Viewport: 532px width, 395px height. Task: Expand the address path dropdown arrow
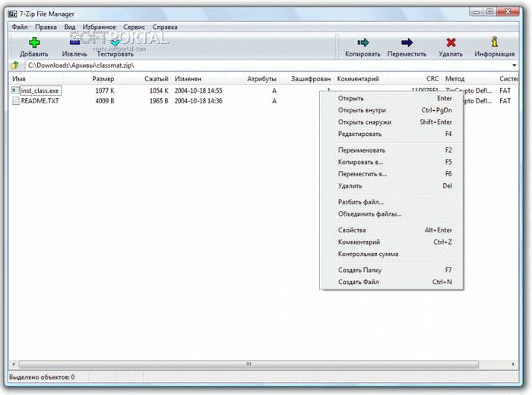click(515, 65)
